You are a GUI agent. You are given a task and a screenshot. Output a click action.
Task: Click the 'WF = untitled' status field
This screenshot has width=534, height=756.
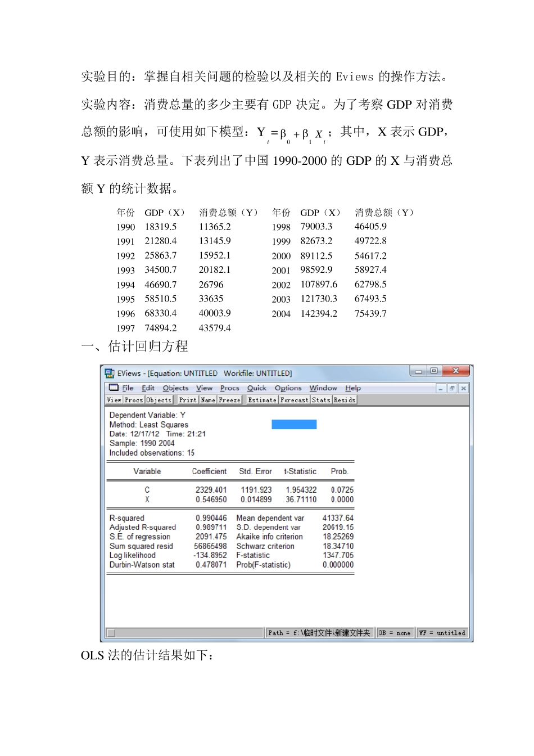click(442, 633)
